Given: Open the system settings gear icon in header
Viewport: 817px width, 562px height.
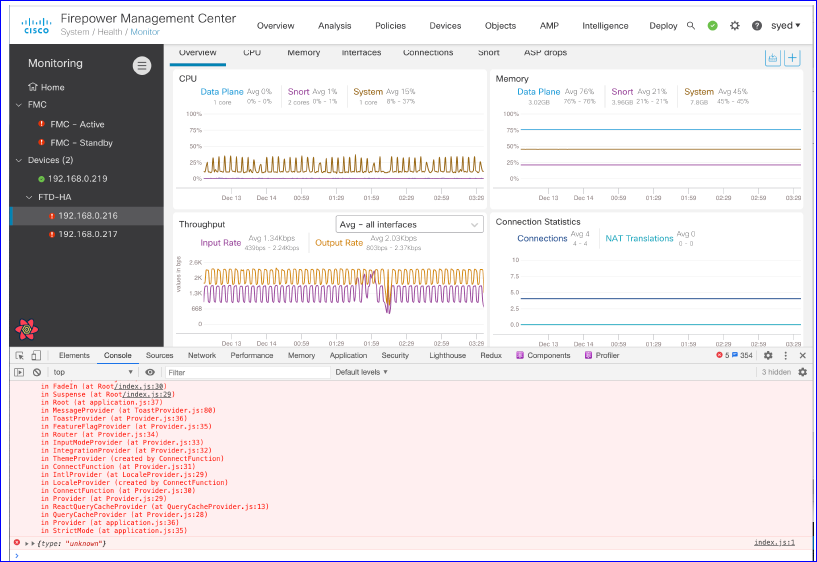Looking at the screenshot, I should click(735, 26).
